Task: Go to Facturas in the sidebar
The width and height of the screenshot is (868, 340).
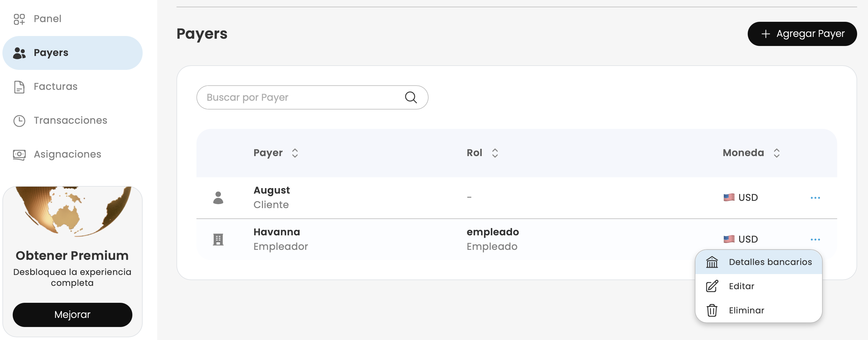Action: (56, 87)
